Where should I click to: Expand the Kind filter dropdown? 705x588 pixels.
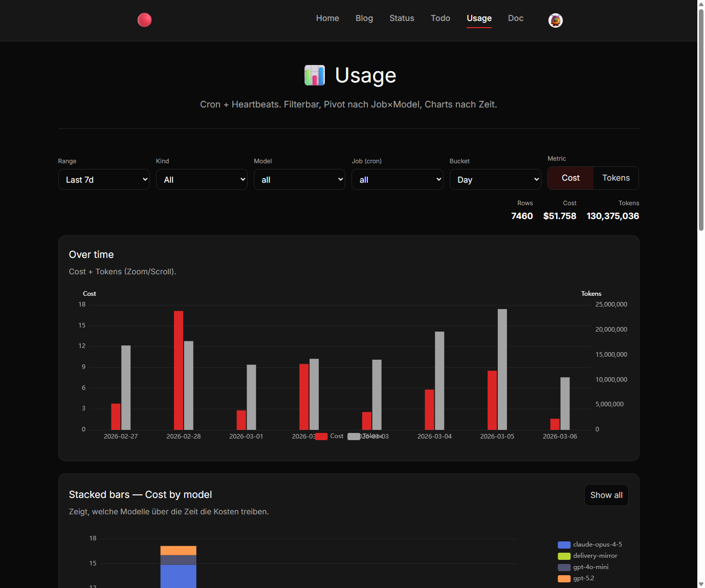click(202, 180)
